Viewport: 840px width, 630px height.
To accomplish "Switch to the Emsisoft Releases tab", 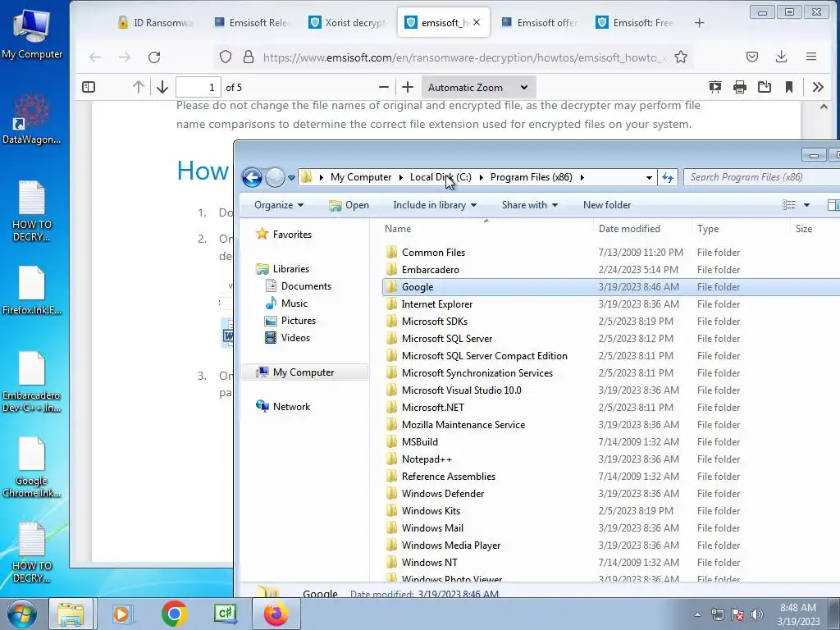I will pyautogui.click(x=252, y=22).
